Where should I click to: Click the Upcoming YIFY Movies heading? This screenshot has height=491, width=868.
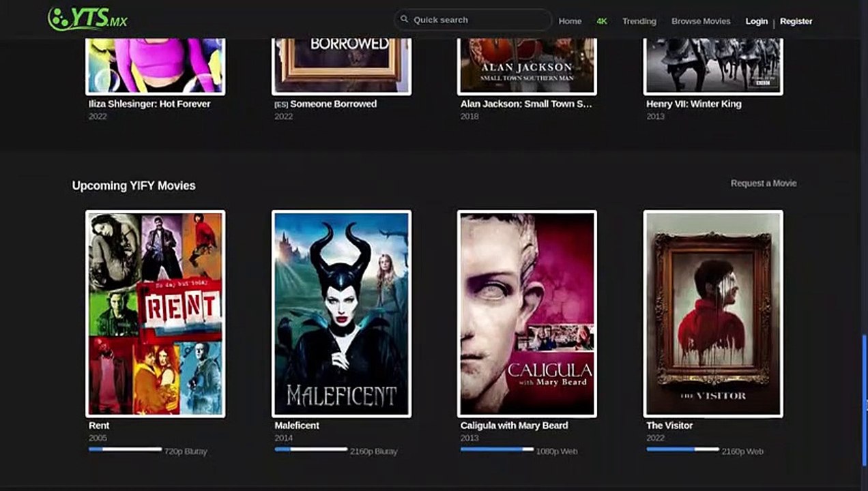[x=134, y=185]
